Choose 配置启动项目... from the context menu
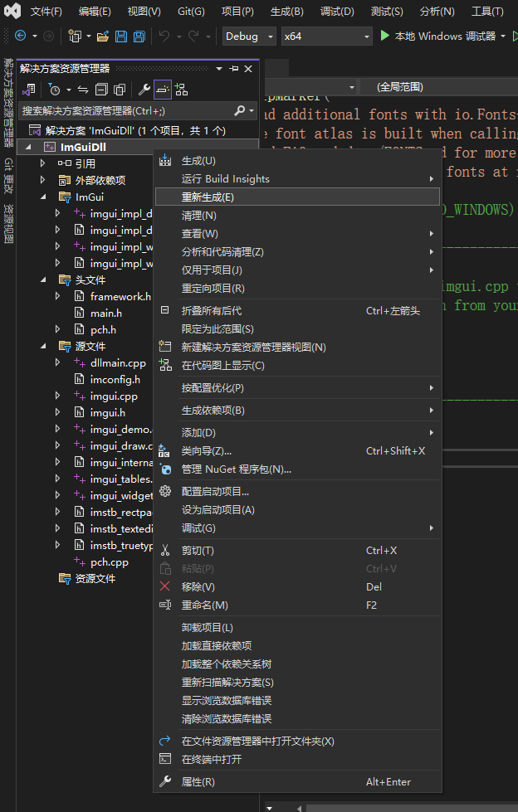 click(x=298, y=492)
